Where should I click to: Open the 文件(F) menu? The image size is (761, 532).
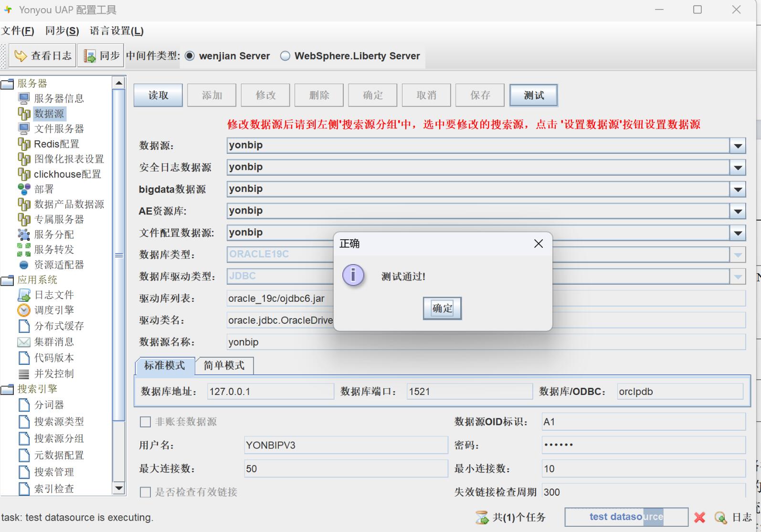(x=18, y=31)
